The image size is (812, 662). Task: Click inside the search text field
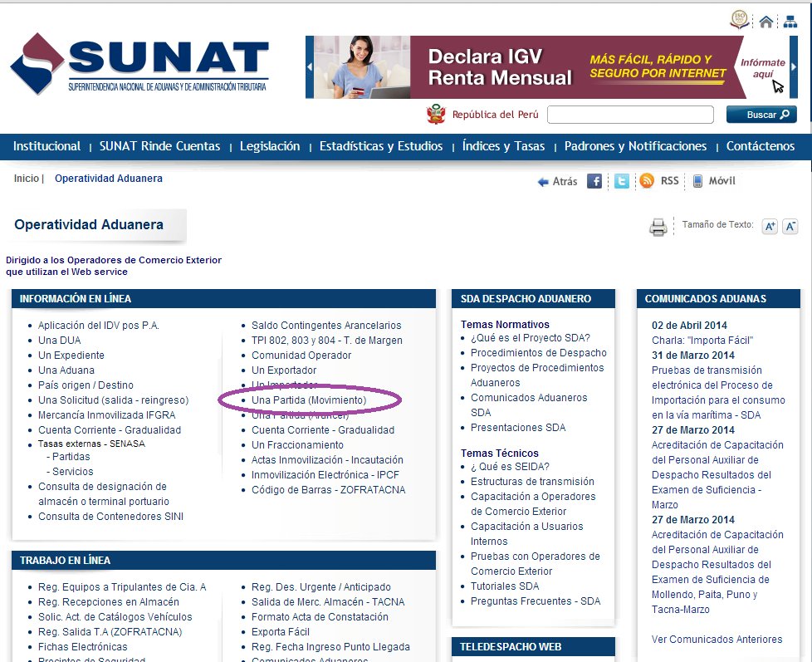coord(630,115)
